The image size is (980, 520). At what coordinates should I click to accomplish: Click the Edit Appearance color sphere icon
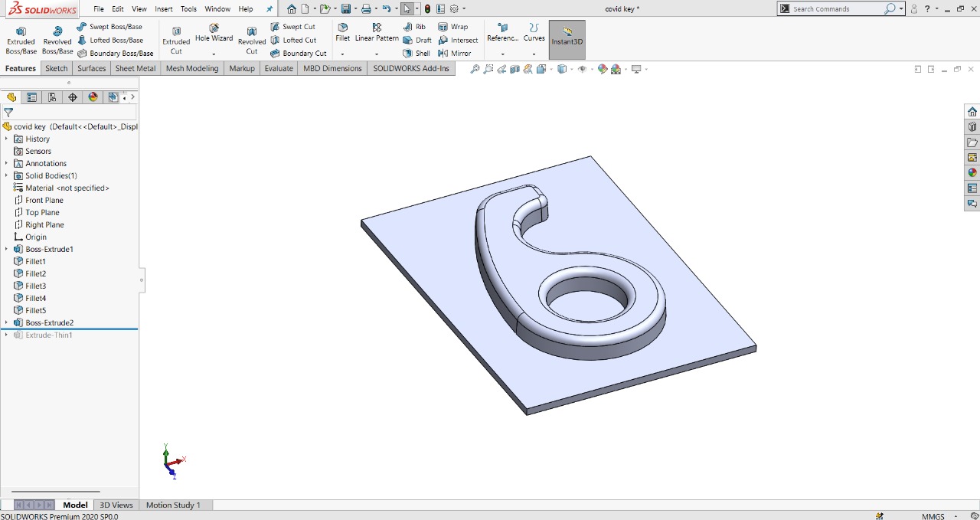[603, 69]
